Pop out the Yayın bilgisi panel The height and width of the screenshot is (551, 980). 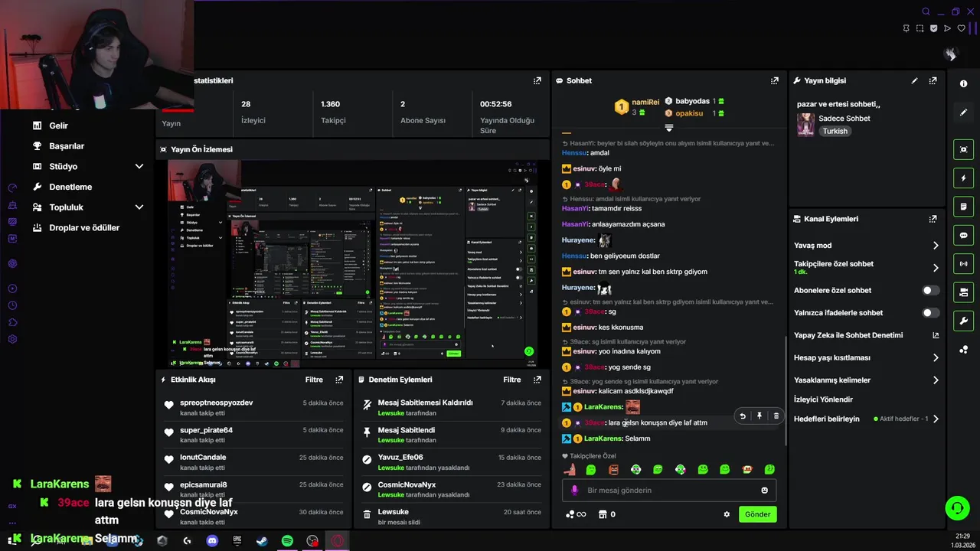pyautogui.click(x=933, y=80)
